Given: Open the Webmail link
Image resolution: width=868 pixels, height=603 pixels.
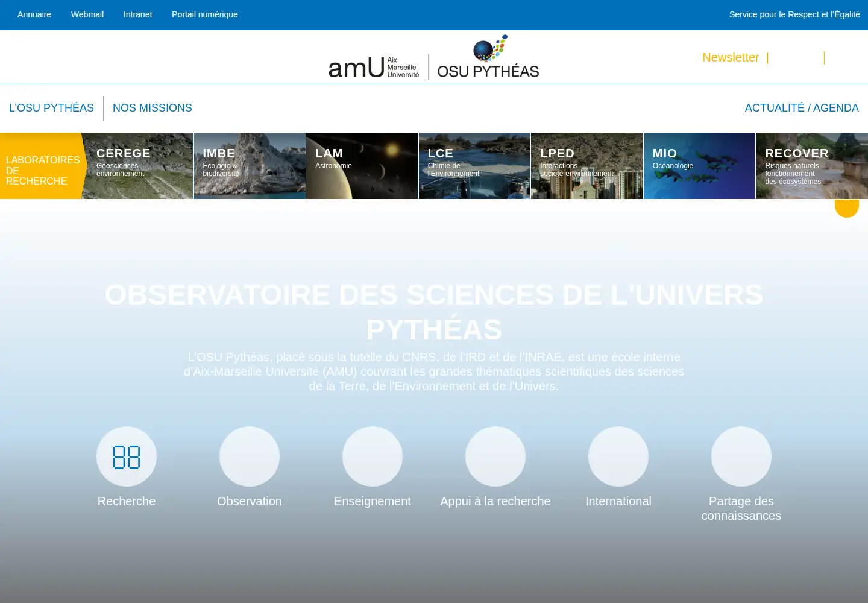Looking at the screenshot, I should pos(87,14).
